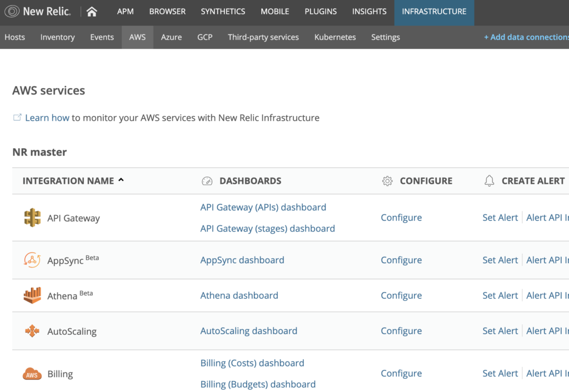
Task: Open API Gateway (APIs) dashboard
Action: [263, 207]
